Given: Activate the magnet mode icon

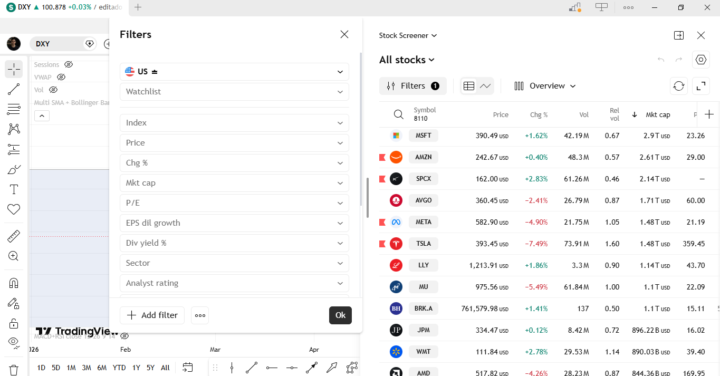Looking at the screenshot, I should tap(14, 283).
